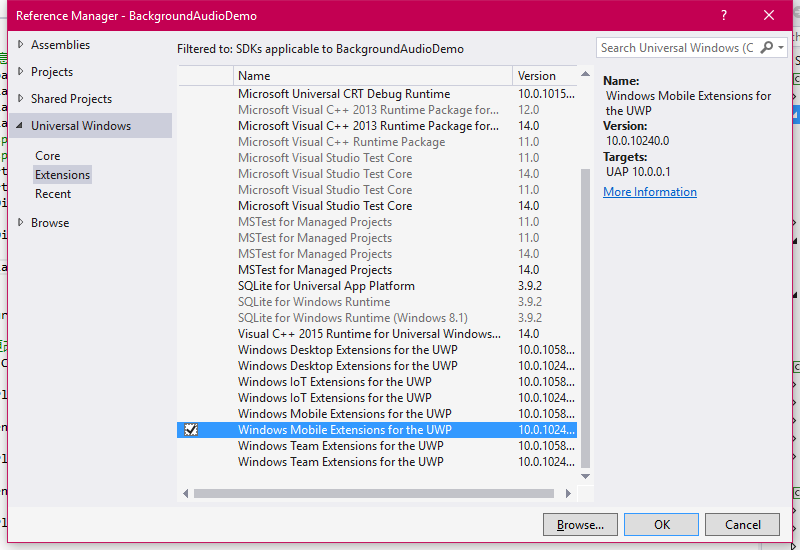
Task: Select Windows IoT Extensions 10.0.1058 row
Action: pyautogui.click(x=377, y=382)
